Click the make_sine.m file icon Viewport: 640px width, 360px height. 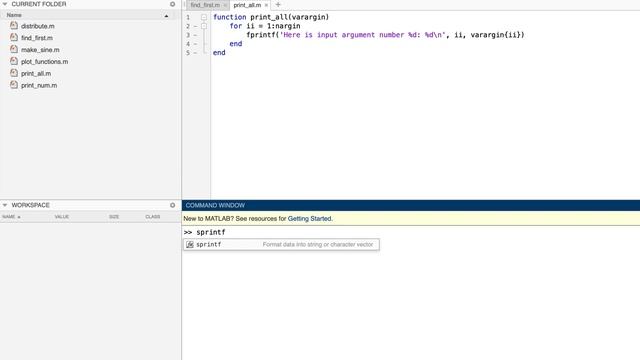pos(14,49)
